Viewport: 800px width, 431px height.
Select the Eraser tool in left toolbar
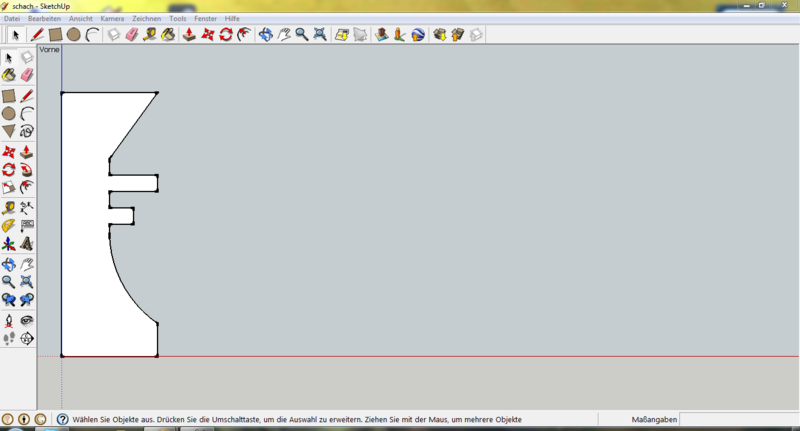27,74
